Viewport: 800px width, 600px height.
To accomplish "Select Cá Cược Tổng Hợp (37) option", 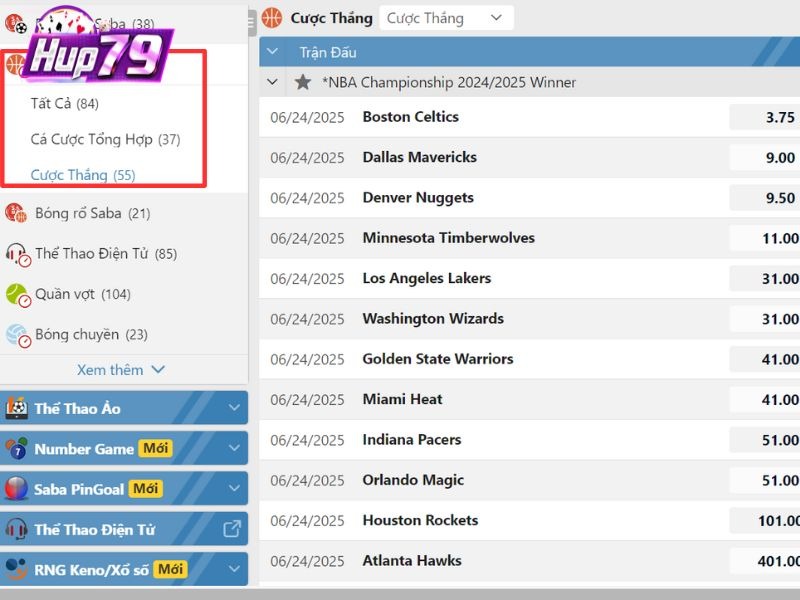I will [105, 139].
